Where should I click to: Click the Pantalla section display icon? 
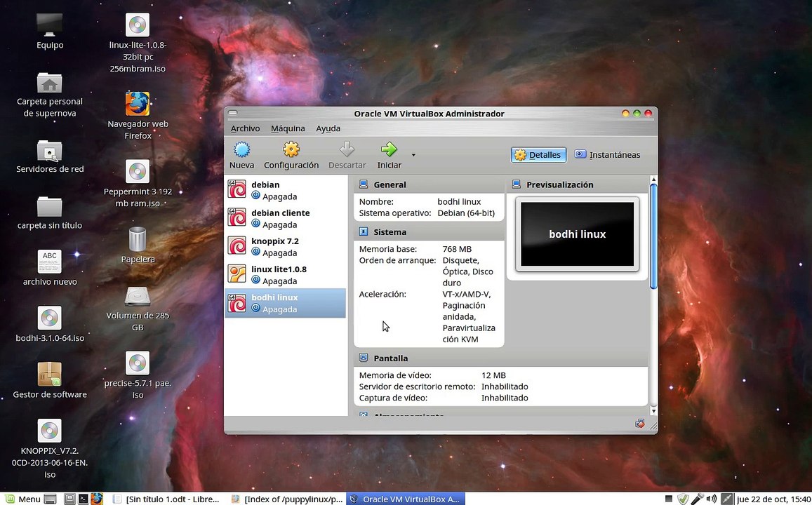[364, 358]
